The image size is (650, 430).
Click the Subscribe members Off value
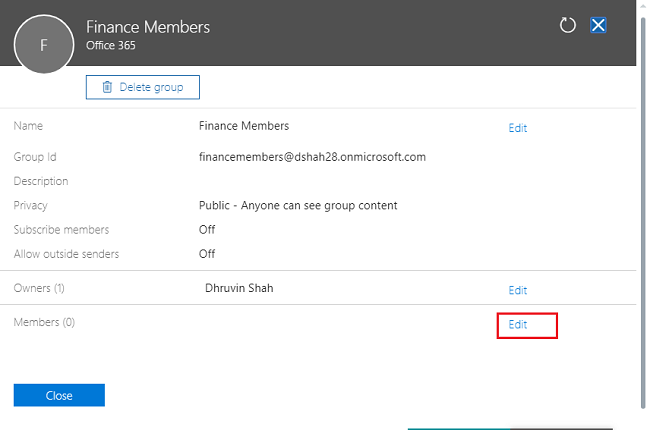[207, 229]
